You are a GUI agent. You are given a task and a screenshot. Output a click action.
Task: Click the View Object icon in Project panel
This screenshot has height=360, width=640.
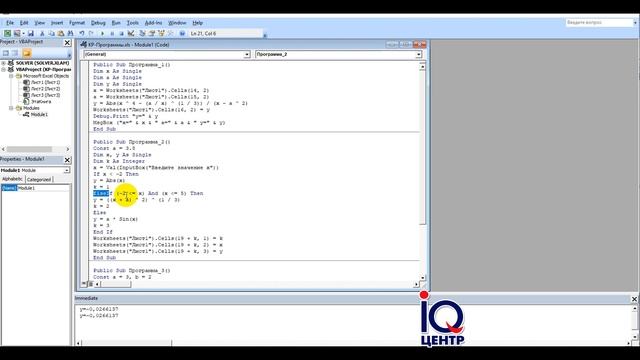coord(16,53)
